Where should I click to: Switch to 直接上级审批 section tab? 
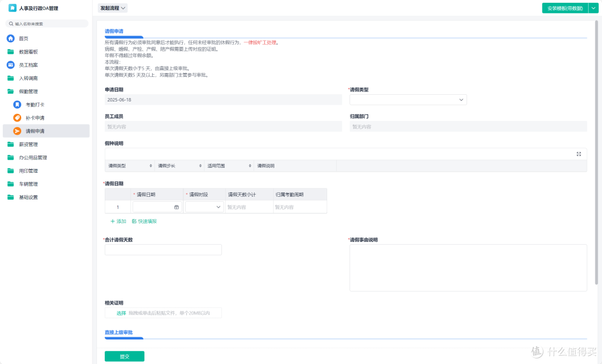[x=119, y=333]
